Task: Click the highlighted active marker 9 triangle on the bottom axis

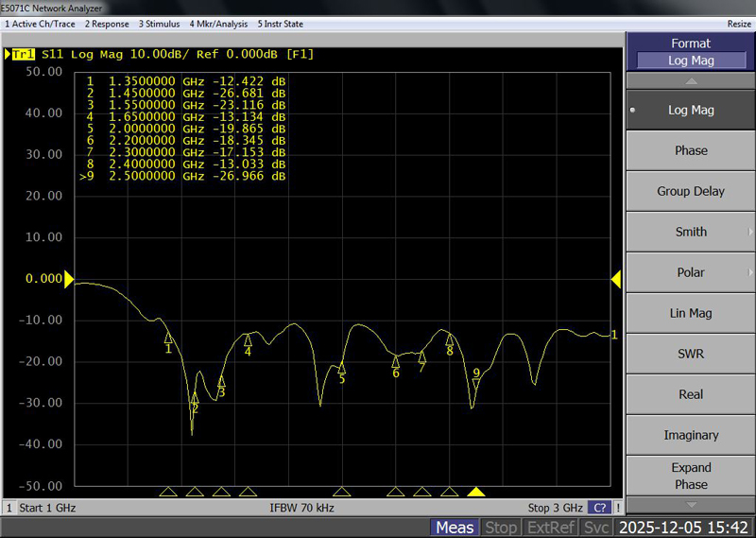Action: coord(476,492)
